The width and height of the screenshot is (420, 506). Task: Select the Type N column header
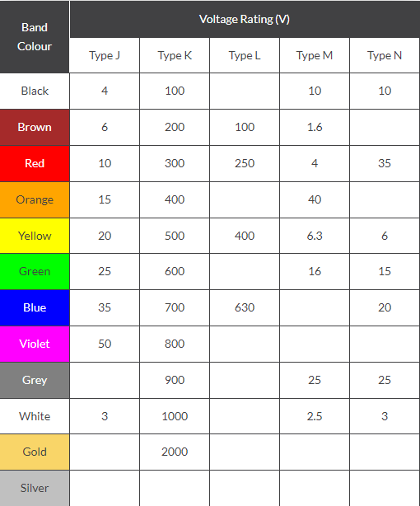click(x=385, y=55)
